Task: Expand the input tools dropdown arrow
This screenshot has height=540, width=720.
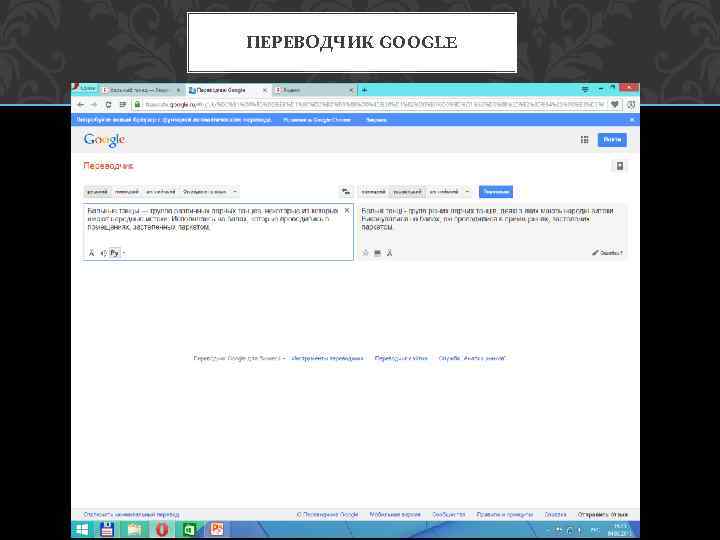Action: [x=124, y=253]
